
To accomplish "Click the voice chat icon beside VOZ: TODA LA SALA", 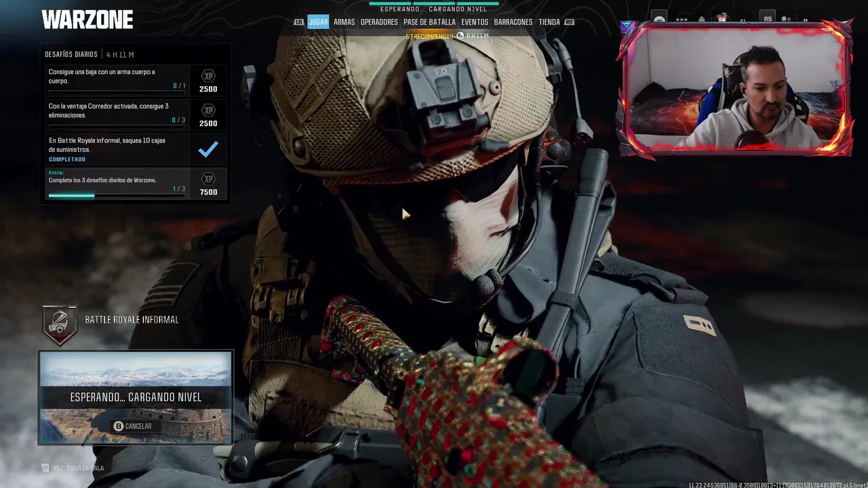I will (45, 468).
